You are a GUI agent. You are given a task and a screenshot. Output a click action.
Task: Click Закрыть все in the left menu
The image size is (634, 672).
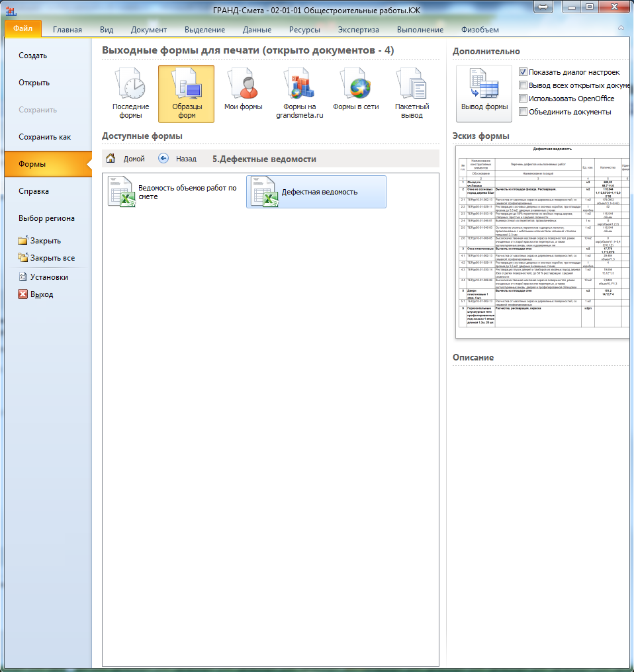[52, 258]
